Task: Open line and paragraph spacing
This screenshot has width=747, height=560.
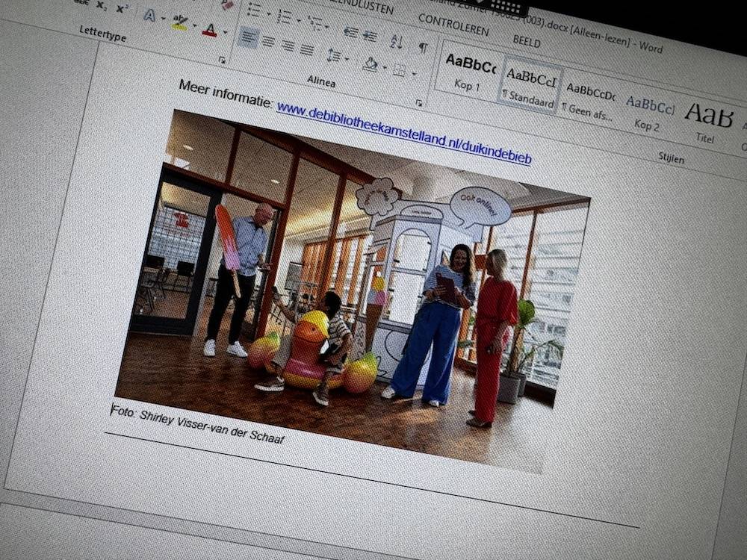Action: pyautogui.click(x=334, y=55)
